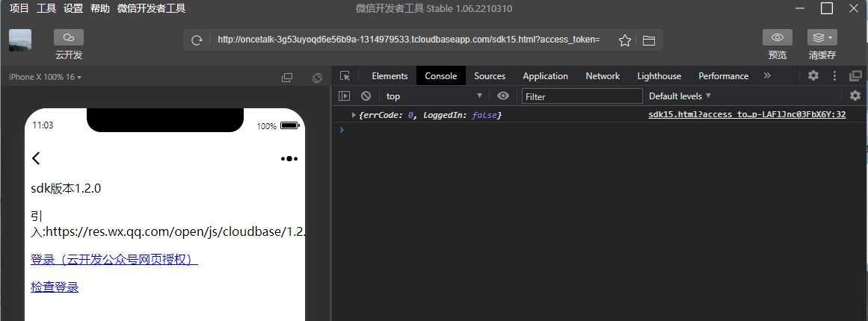
Task: Reload the page with the refresh icon
Action: click(197, 40)
